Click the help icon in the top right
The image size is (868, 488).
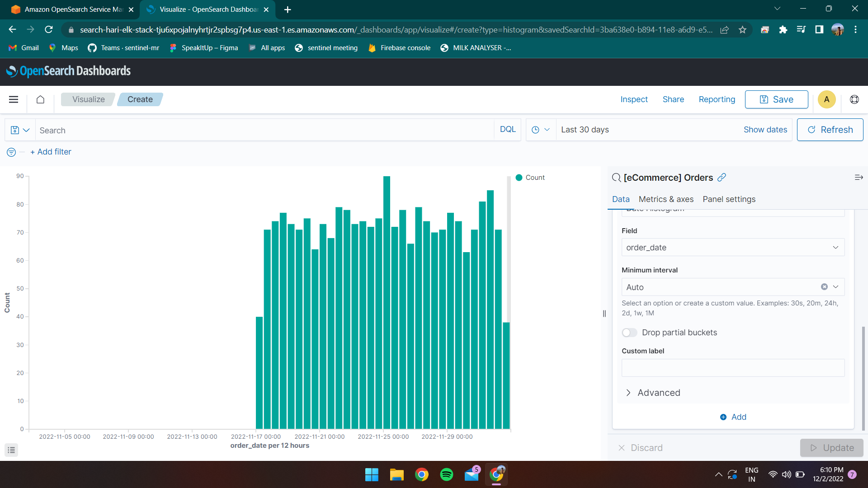point(854,99)
